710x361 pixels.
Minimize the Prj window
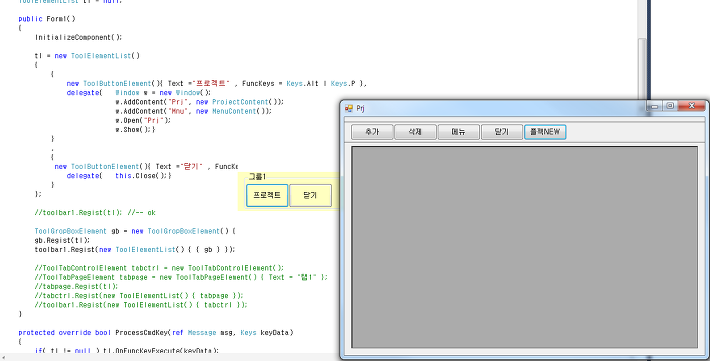click(654, 106)
